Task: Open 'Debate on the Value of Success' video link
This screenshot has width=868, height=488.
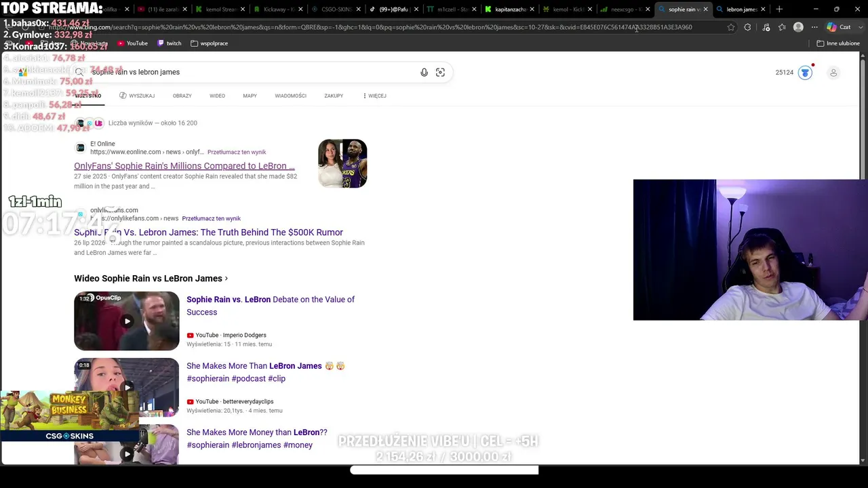Action: pos(271,306)
